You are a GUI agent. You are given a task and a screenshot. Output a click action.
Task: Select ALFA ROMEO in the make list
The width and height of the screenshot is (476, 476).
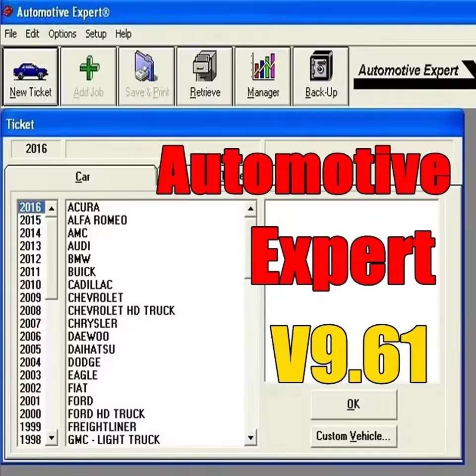97,220
